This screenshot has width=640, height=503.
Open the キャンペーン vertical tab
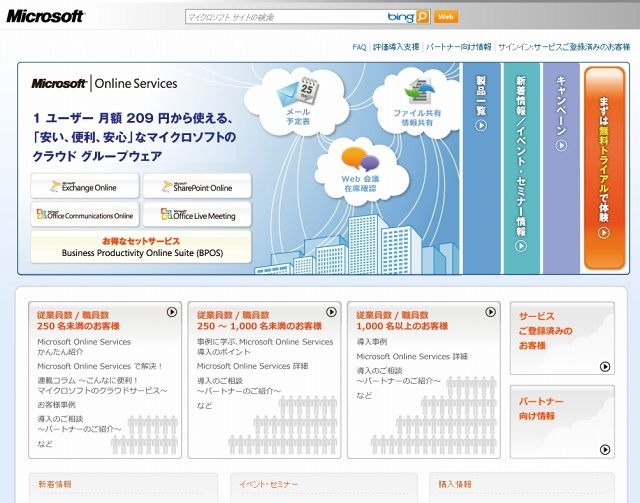(561, 168)
